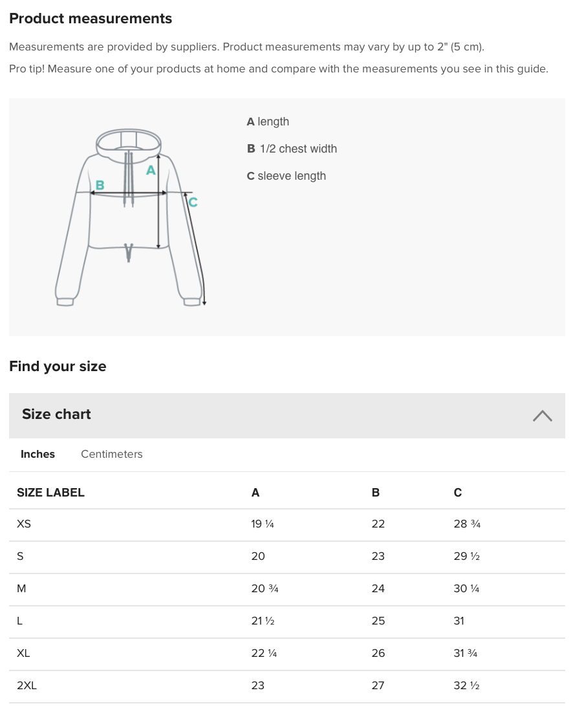Click the XL sleeve length value 31 ¾
Screen dimensions: 573x728
466,653
